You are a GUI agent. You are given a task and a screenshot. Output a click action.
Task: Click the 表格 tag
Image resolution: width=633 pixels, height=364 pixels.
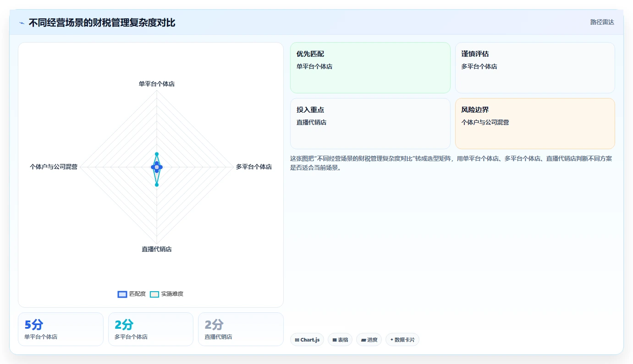pyautogui.click(x=340, y=340)
